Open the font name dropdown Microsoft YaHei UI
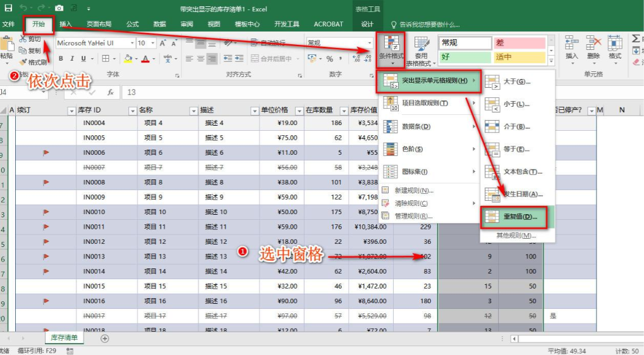The width and height of the screenshot is (644, 355). click(132, 43)
